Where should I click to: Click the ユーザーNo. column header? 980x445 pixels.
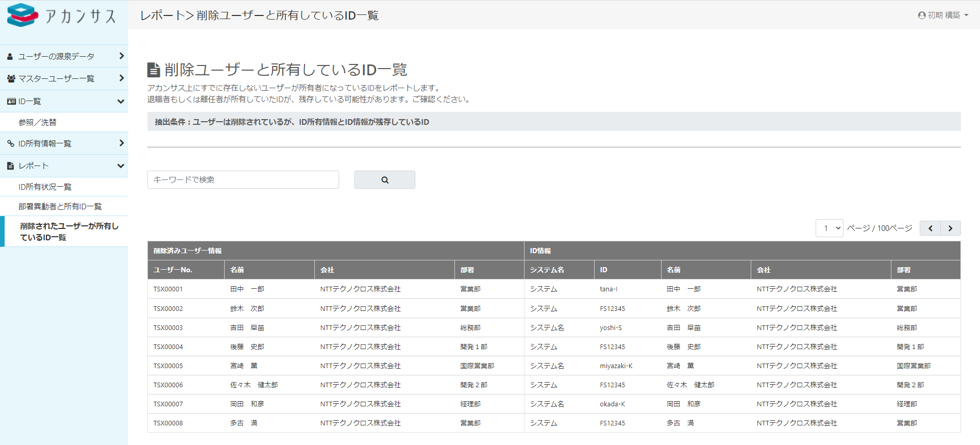pos(186,270)
